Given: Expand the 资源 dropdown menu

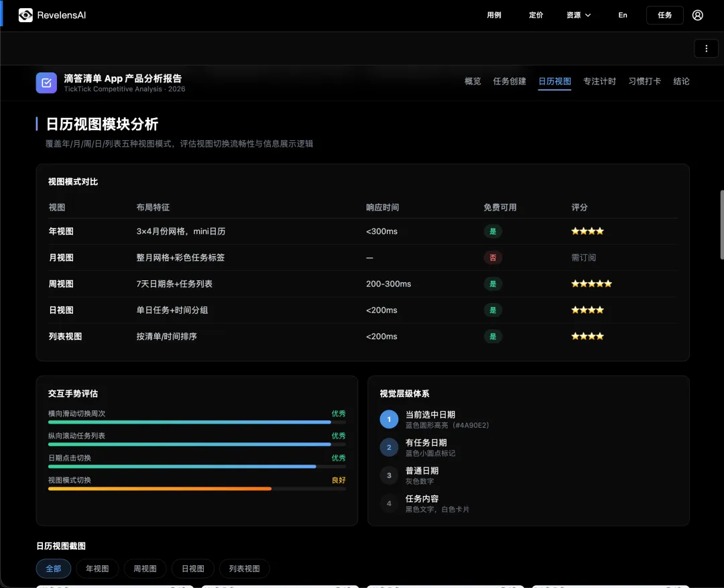Looking at the screenshot, I should point(579,15).
